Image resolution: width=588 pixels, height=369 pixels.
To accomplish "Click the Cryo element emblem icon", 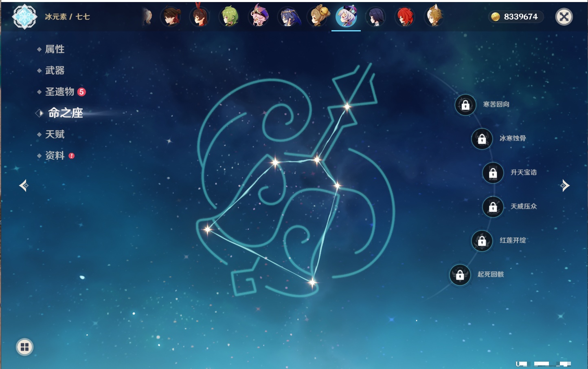I will 24,17.
